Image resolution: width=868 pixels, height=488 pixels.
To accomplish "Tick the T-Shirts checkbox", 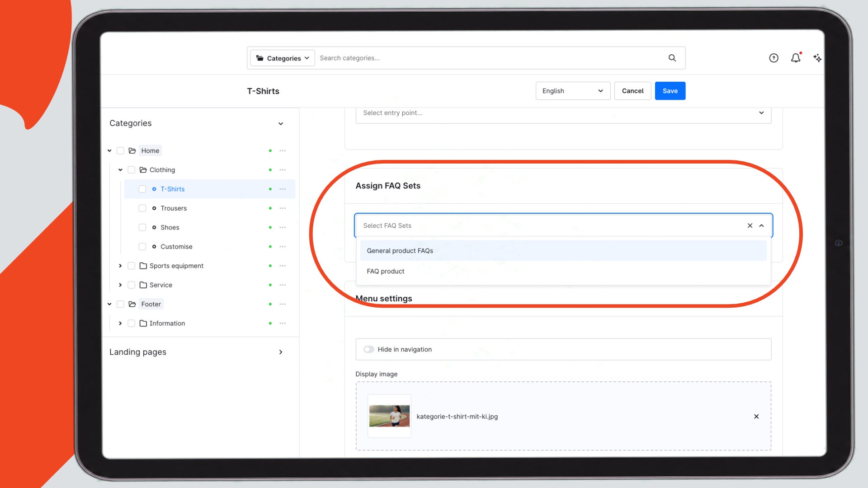I will tap(142, 189).
